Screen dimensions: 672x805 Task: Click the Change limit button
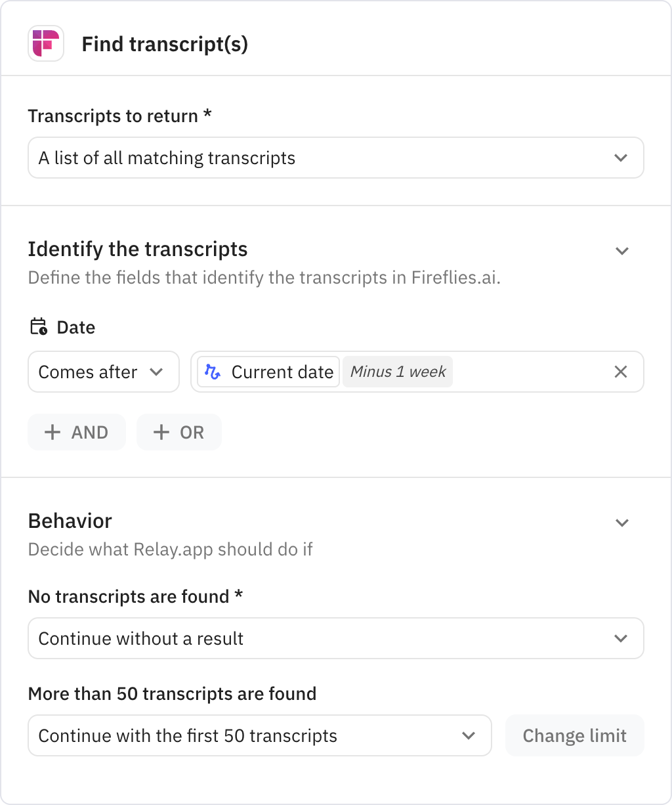coord(574,735)
